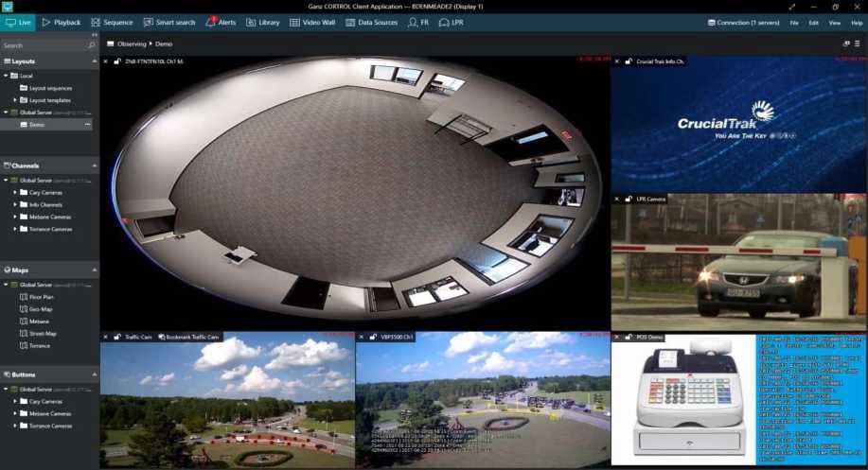Screen dimensions: 868x470
Task: Click the Smart search toolbar icon
Action: coord(149,22)
